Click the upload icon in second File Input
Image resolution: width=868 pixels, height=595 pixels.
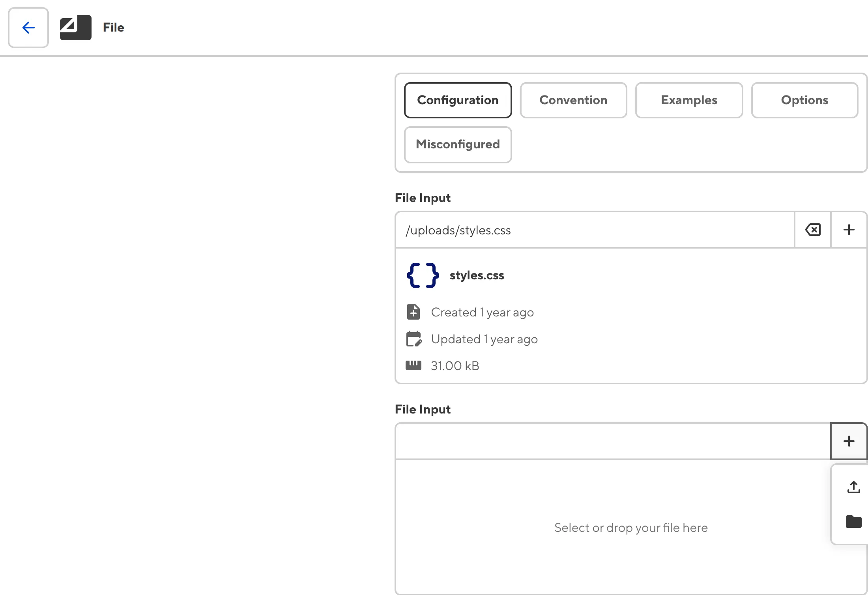pyautogui.click(x=853, y=487)
